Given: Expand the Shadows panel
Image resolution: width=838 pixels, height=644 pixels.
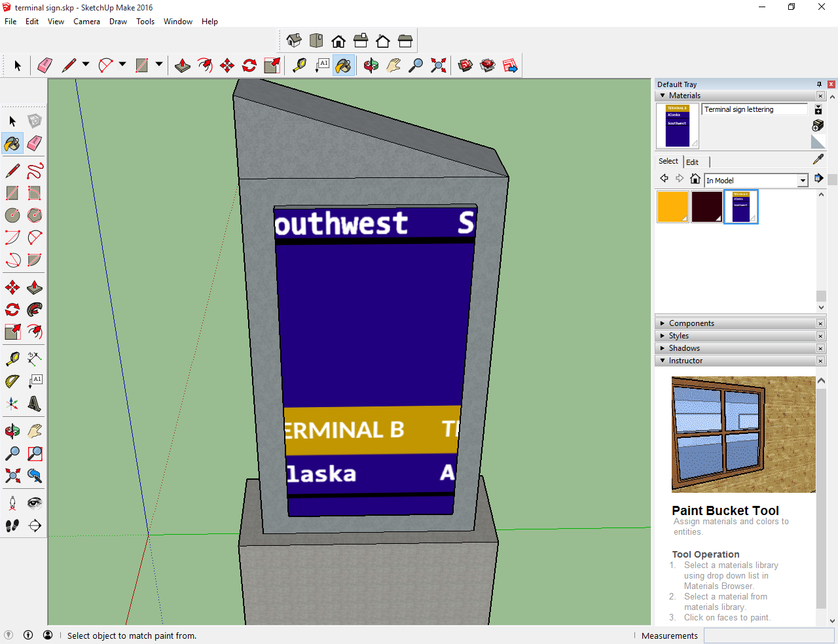Looking at the screenshot, I should 663,348.
